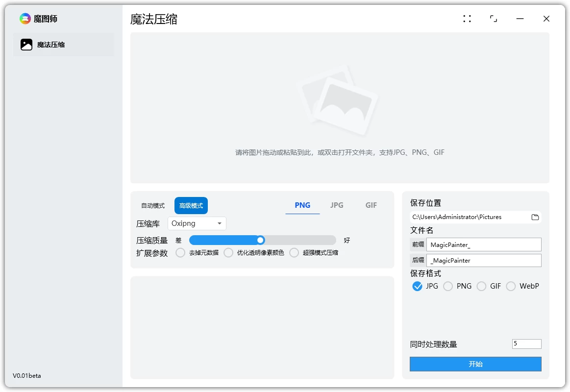Viewport: 570px width, 392px height.
Task: Click the picture icon next to 魔法压缩
Action: (26, 44)
